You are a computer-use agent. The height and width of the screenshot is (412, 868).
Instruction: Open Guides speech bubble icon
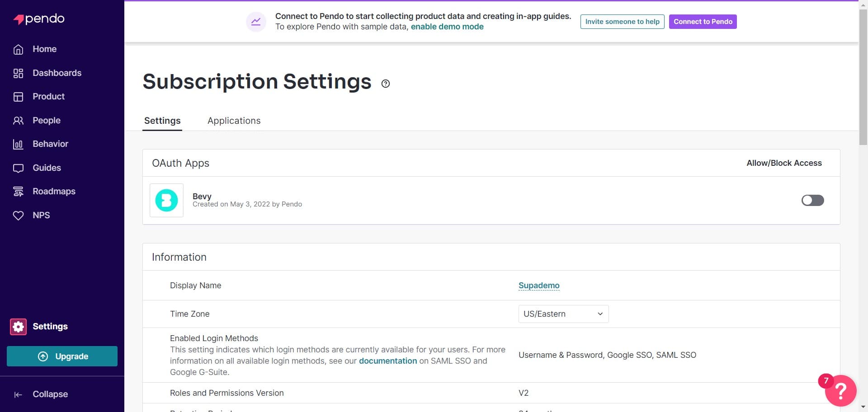[x=18, y=168]
